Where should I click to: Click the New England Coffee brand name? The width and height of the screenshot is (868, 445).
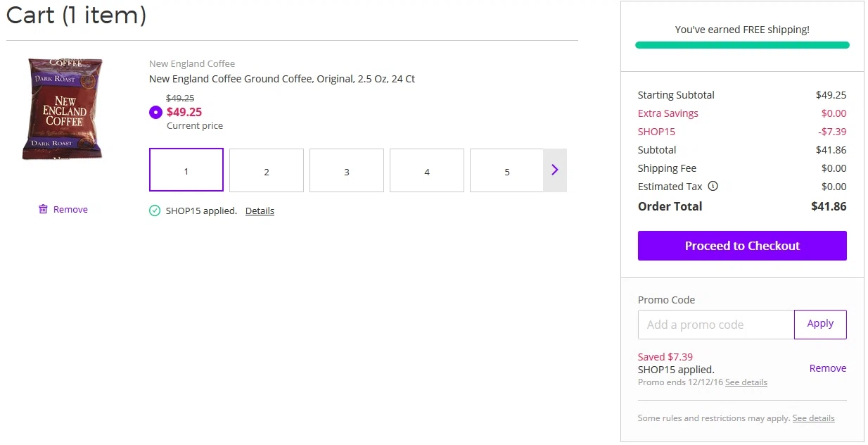tap(192, 63)
